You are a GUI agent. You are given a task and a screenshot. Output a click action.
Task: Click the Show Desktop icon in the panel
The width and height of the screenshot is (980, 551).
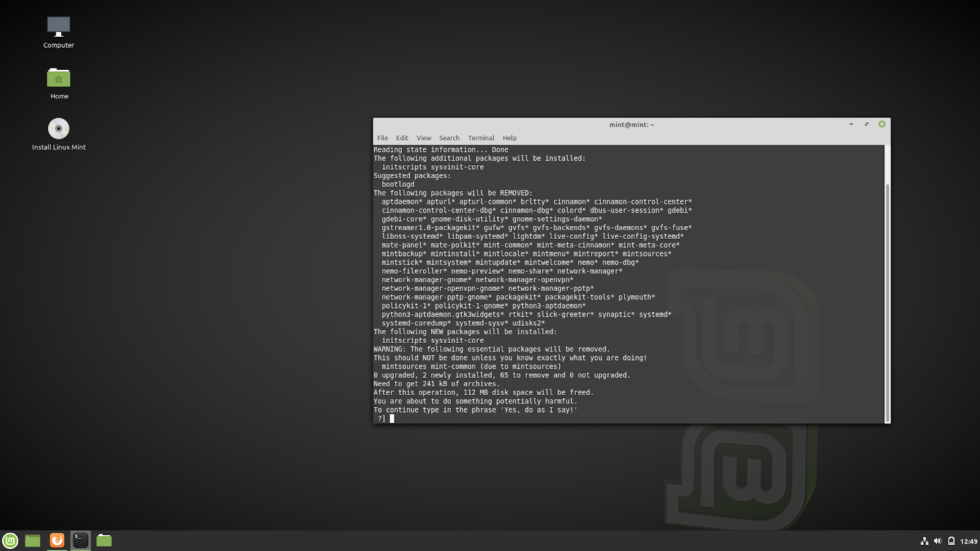click(x=32, y=541)
